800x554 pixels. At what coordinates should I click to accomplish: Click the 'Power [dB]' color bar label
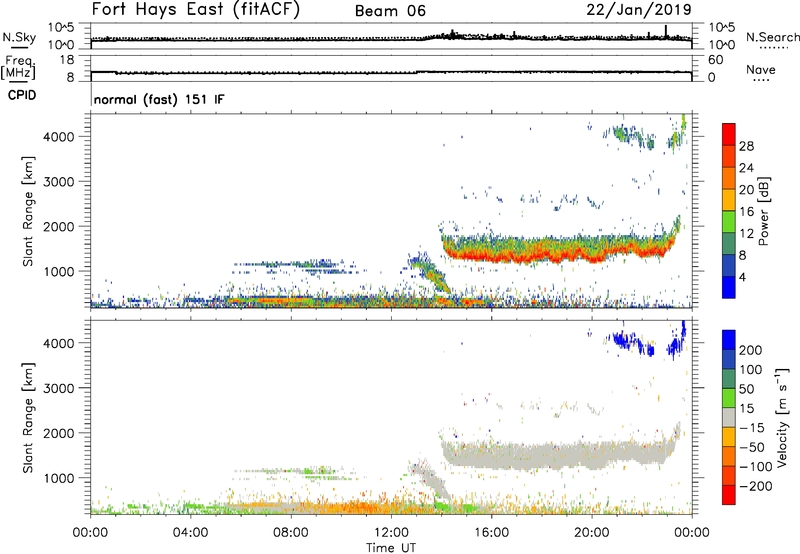pos(763,211)
